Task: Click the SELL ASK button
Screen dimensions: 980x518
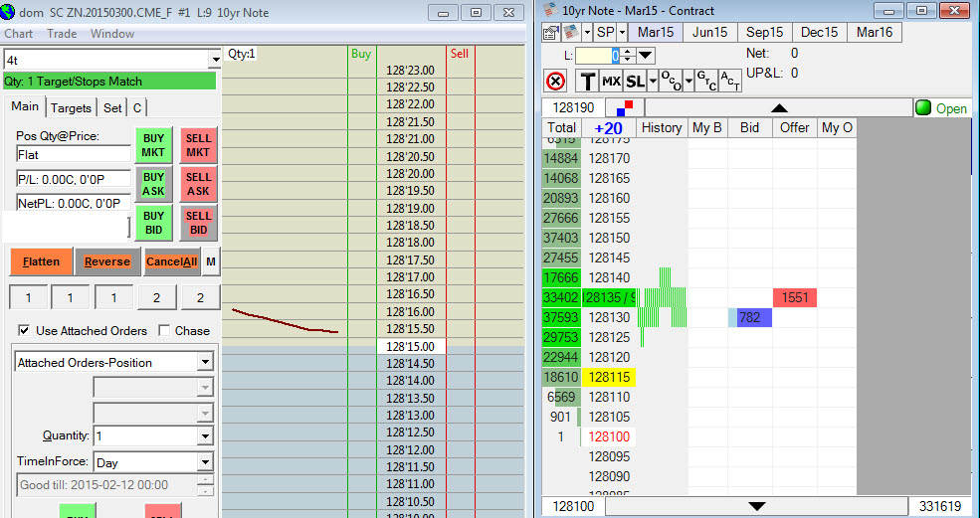Action: 198,184
